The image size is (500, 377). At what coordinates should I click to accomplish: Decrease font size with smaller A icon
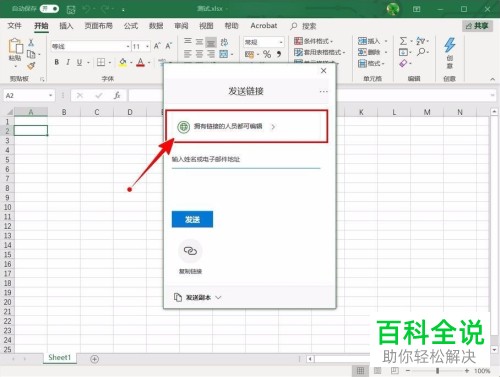(x=169, y=46)
